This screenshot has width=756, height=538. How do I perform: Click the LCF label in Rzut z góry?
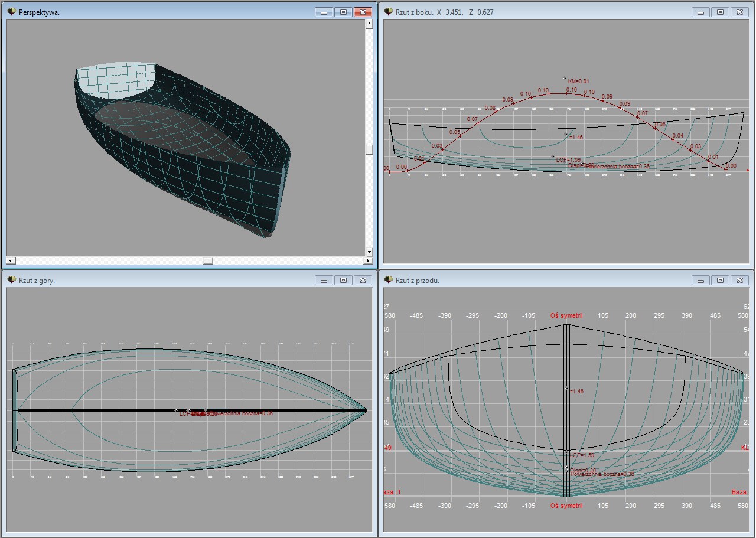coord(184,414)
